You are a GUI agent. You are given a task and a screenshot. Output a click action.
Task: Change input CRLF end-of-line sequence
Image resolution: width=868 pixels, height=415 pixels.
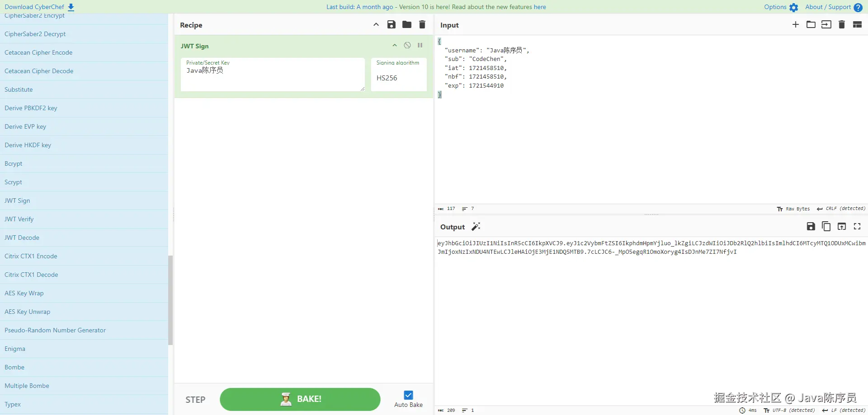[x=841, y=209]
